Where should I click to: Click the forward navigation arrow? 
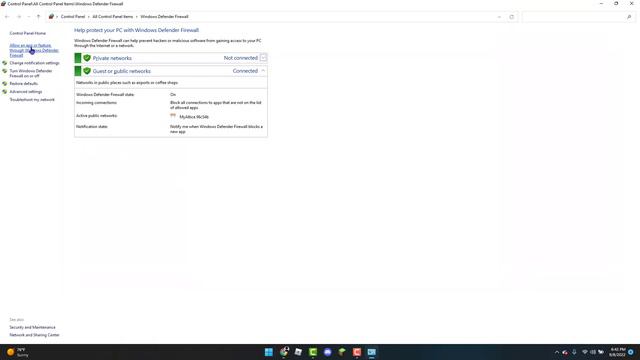19,17
